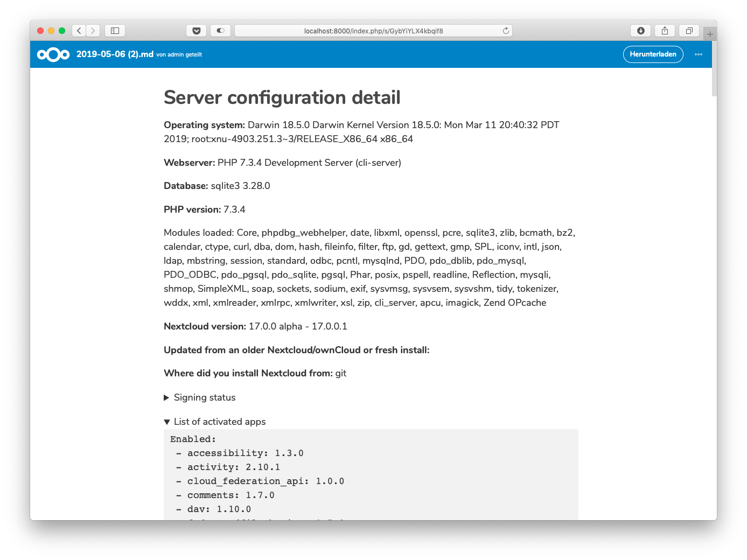Click the 'Database:' sqlite3 3.28.0 line
This screenshot has width=747, height=560.
[217, 186]
